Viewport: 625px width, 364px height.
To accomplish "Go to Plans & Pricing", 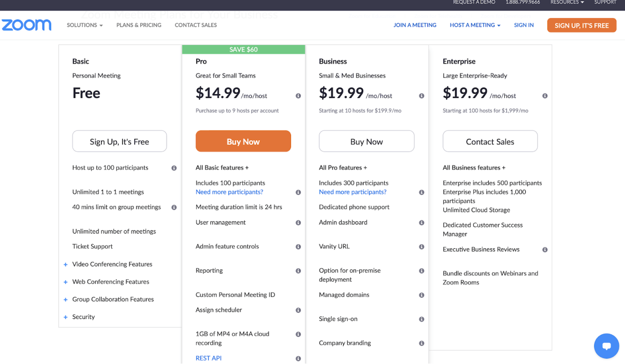I will 139,25.
